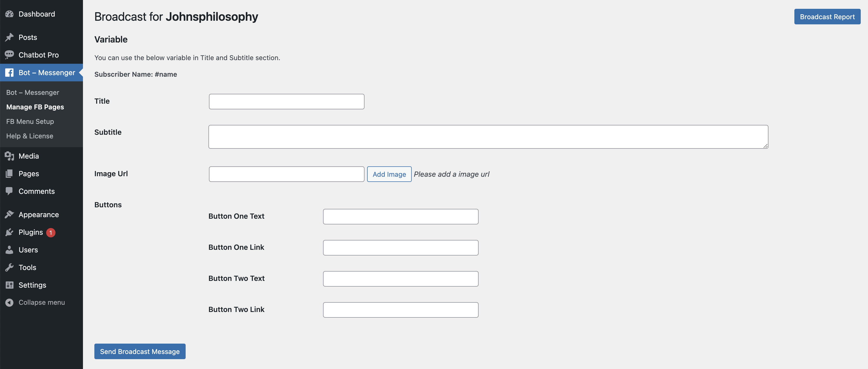
Task: Click the 'Subscriber Name: #name' text
Action: click(x=135, y=74)
